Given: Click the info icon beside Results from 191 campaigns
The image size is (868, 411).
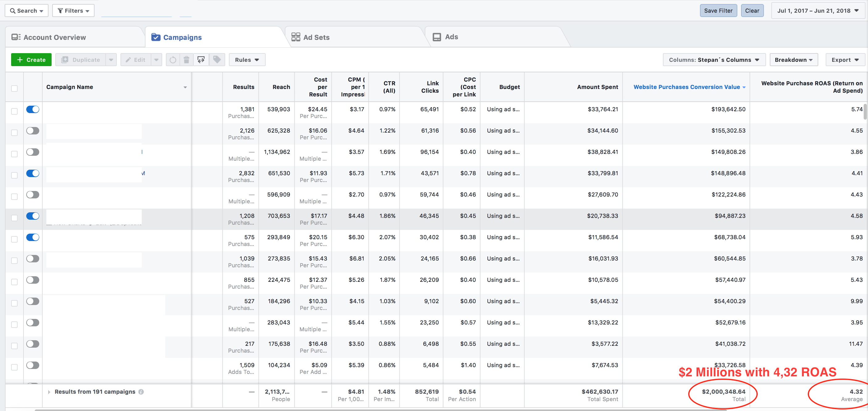Looking at the screenshot, I should pos(141,392).
